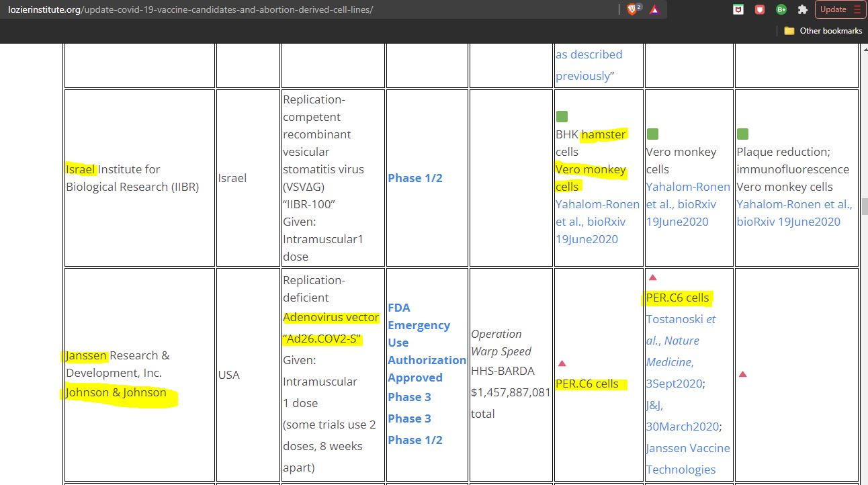
Task: Click the green square above Plaque reduction
Action: [x=743, y=134]
